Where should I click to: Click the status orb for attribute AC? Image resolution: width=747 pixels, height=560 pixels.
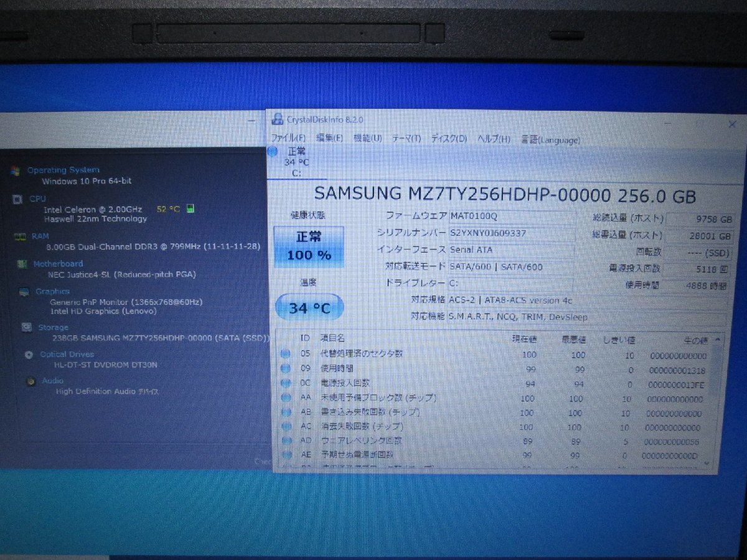point(286,426)
